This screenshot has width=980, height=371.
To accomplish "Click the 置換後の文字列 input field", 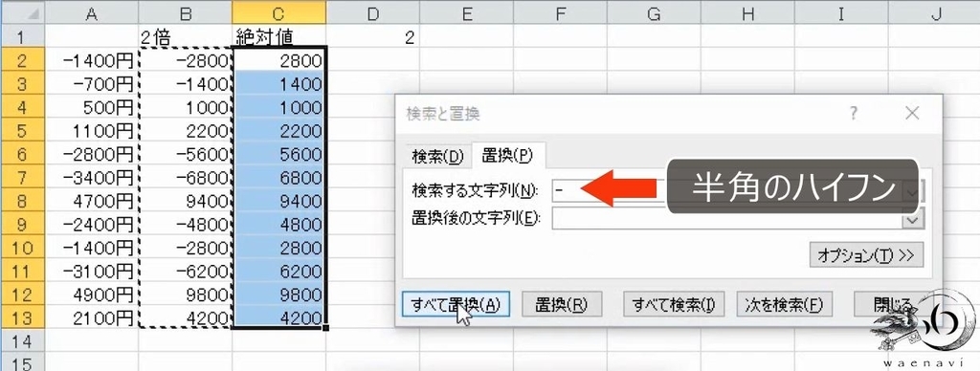I will coord(726,219).
